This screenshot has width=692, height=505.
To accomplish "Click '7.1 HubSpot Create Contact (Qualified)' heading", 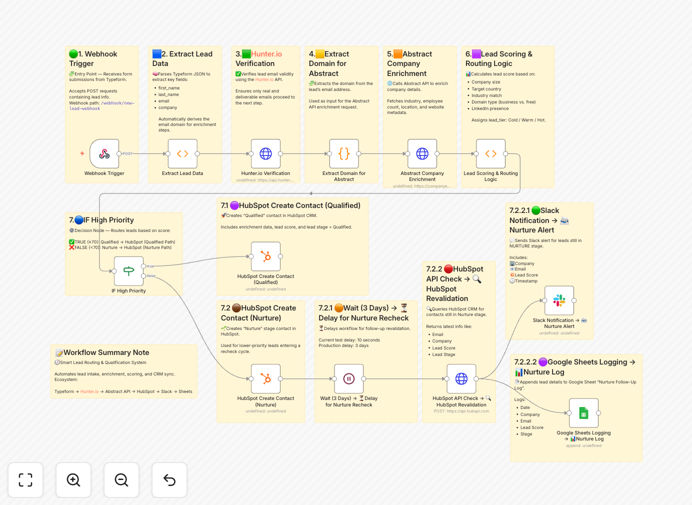I will (290, 205).
